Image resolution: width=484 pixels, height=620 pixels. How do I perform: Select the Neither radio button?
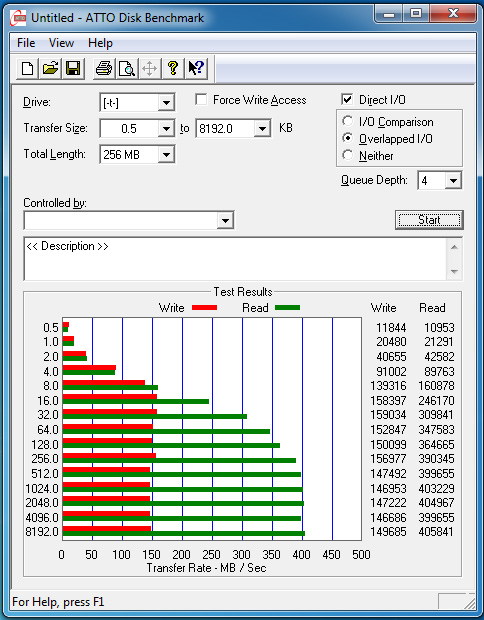[348, 155]
